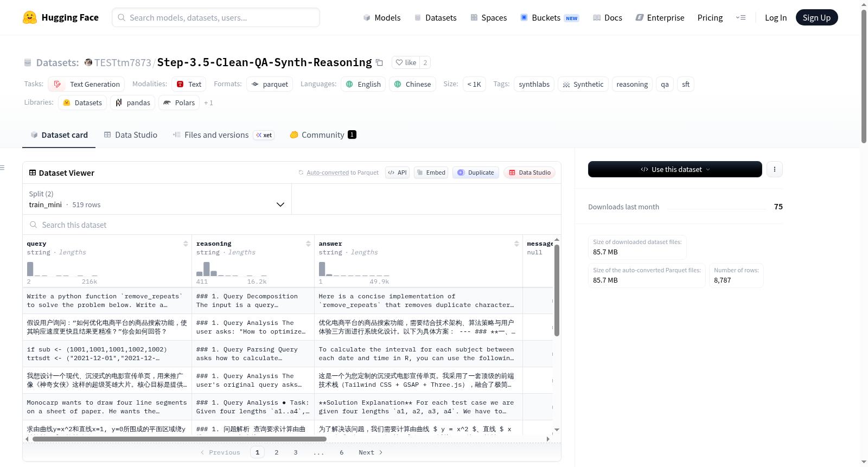Select the qa tag
The height and width of the screenshot is (467, 868).
pos(665,84)
